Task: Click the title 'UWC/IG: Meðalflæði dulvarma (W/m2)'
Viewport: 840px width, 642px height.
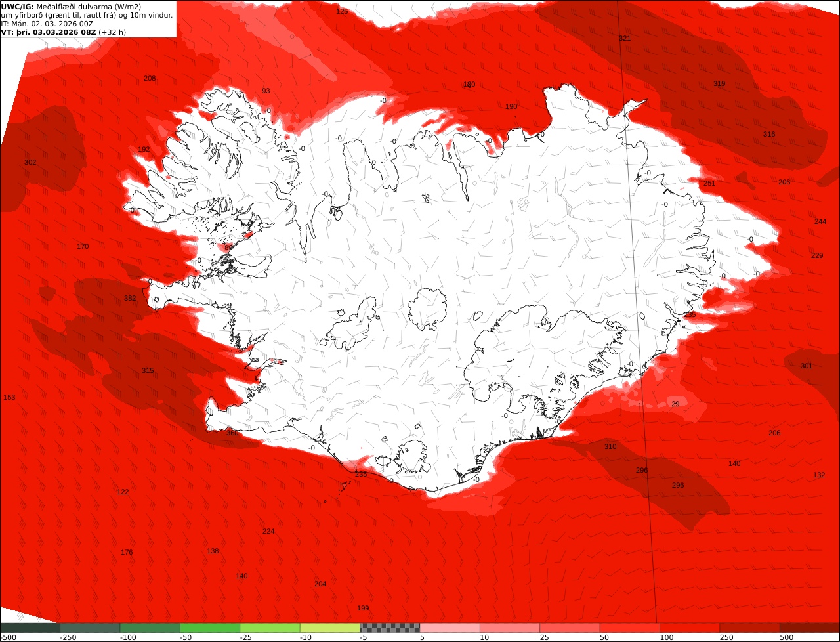Action: (x=71, y=7)
